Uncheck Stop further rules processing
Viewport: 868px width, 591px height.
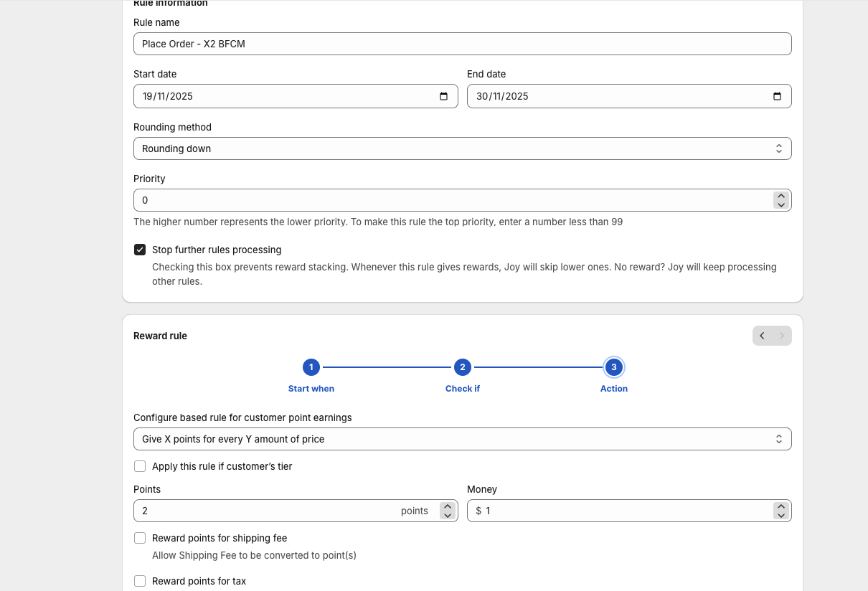[140, 250]
